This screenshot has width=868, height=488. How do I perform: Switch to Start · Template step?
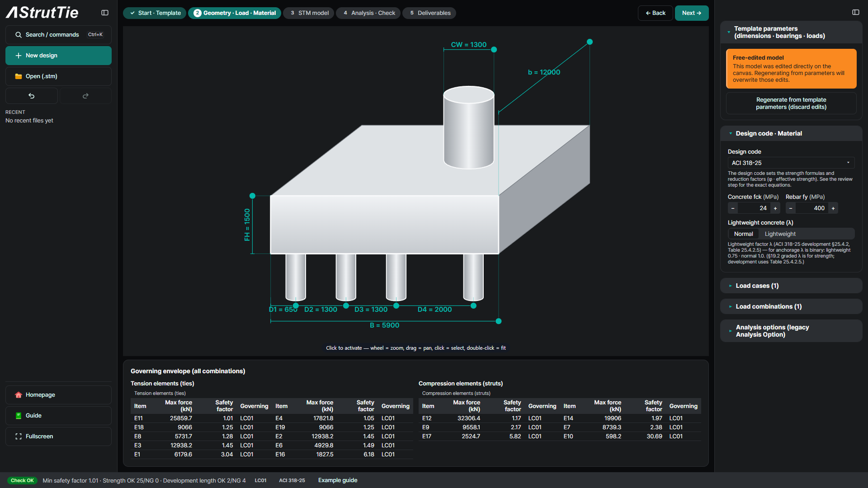[155, 13]
